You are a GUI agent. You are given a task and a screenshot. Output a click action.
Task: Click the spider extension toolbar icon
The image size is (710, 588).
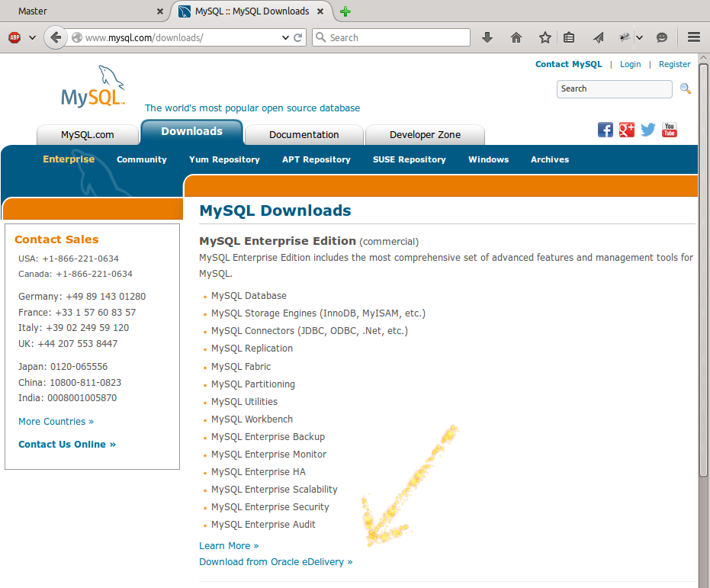(x=625, y=37)
